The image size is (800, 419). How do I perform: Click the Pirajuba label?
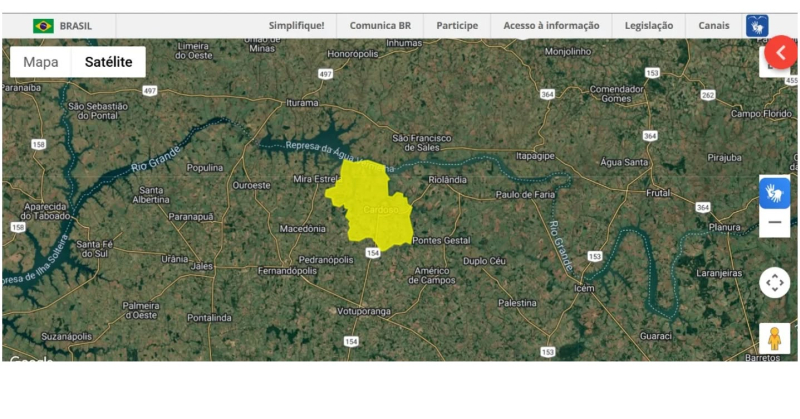coord(724,158)
